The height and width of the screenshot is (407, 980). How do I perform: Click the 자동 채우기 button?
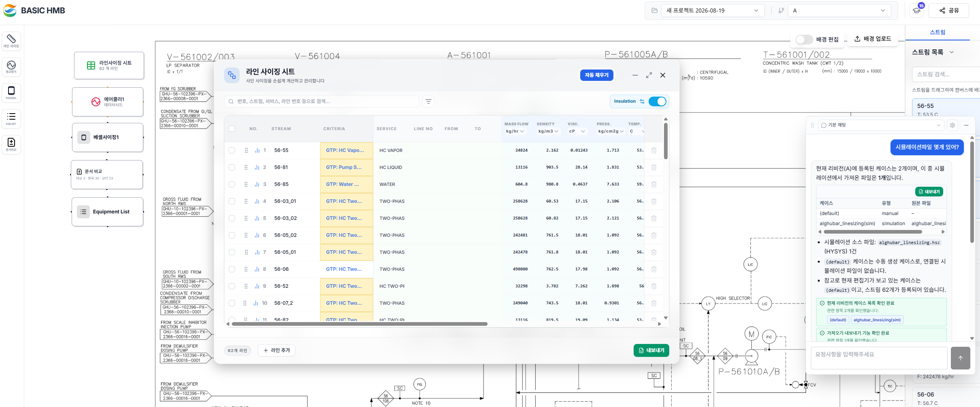(x=597, y=75)
